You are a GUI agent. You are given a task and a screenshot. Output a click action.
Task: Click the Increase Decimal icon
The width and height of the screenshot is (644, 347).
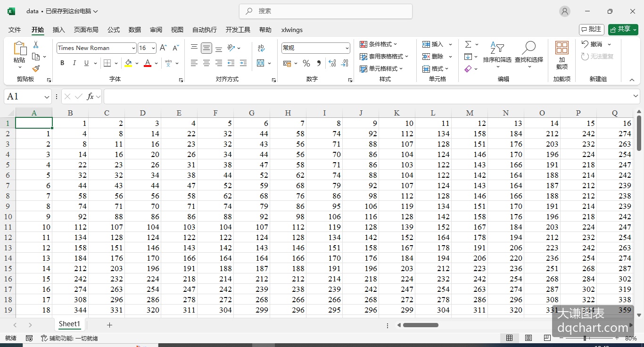[332, 63]
